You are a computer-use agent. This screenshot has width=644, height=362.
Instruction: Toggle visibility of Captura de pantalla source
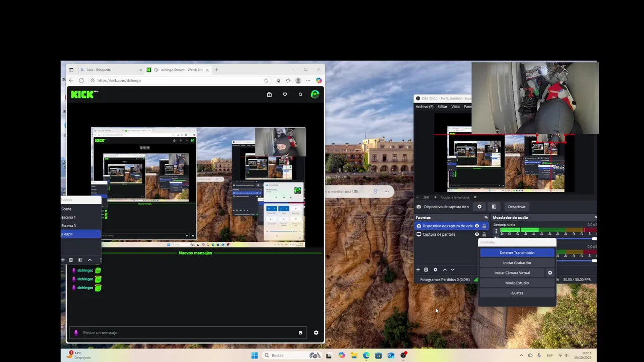477,234
